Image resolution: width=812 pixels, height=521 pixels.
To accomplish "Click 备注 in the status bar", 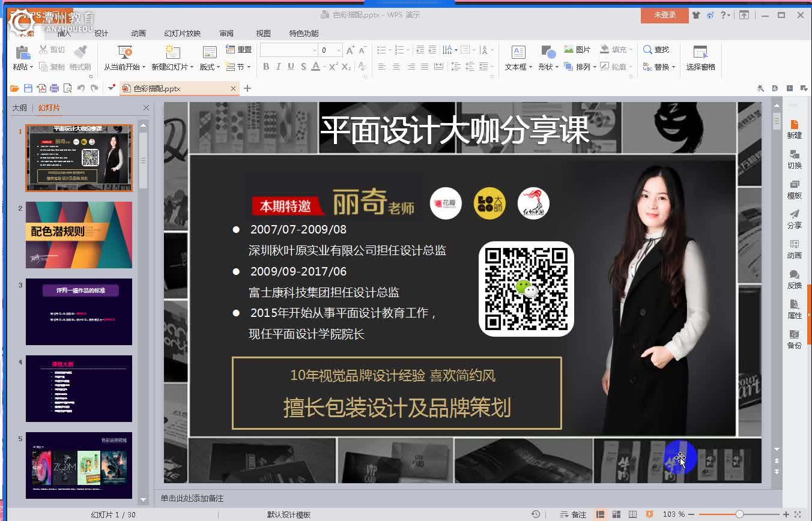I will click(x=578, y=514).
